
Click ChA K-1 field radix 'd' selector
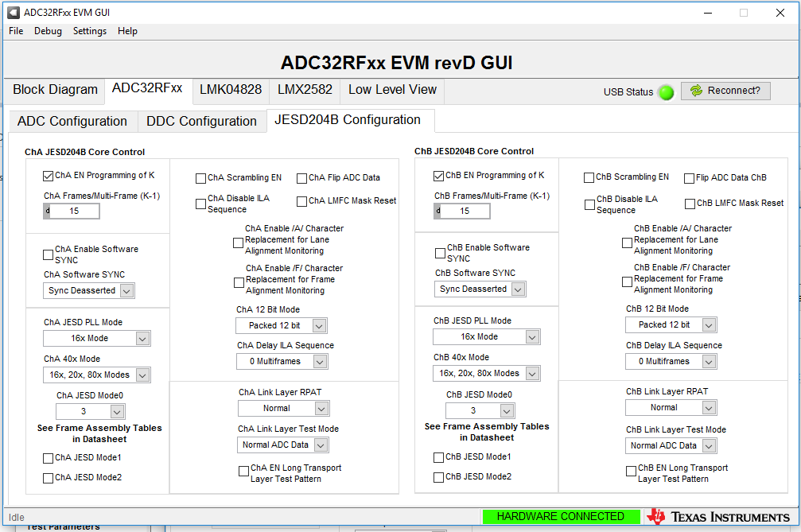click(47, 211)
